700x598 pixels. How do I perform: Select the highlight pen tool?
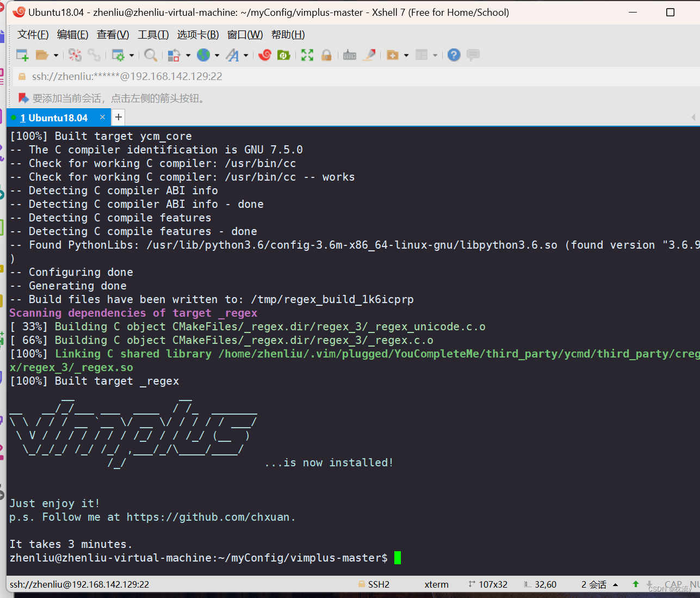(369, 54)
